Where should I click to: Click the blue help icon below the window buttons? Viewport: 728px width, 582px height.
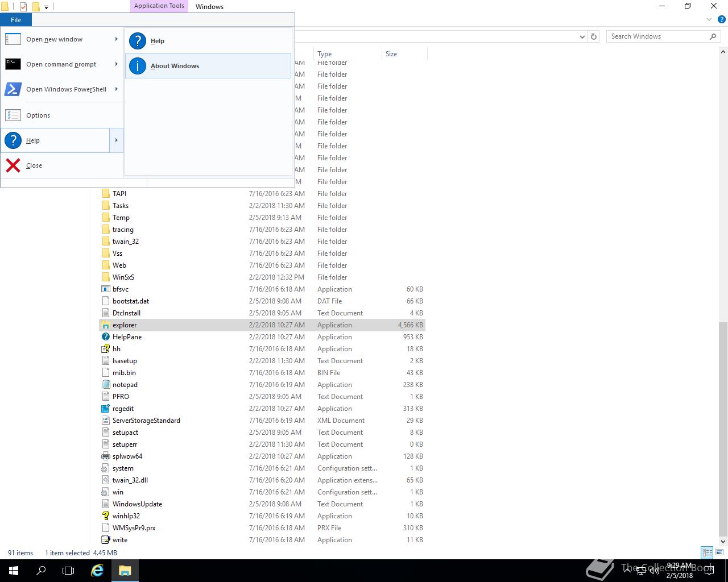(722, 19)
